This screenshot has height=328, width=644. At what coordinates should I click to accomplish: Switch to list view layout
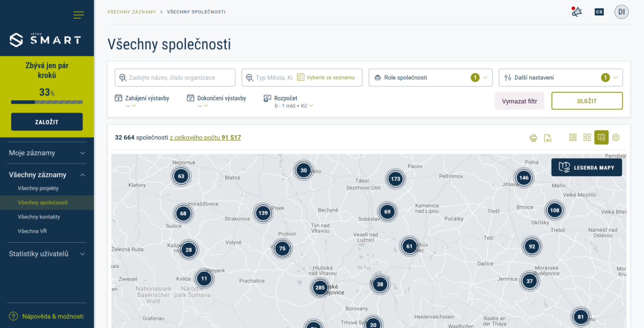573,137
